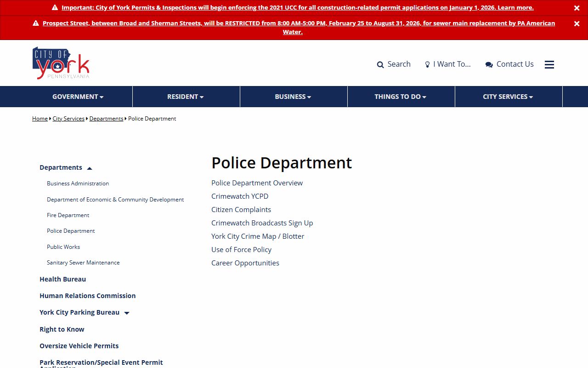
Task: Open Health Bureau sidebar link
Action: point(62,279)
